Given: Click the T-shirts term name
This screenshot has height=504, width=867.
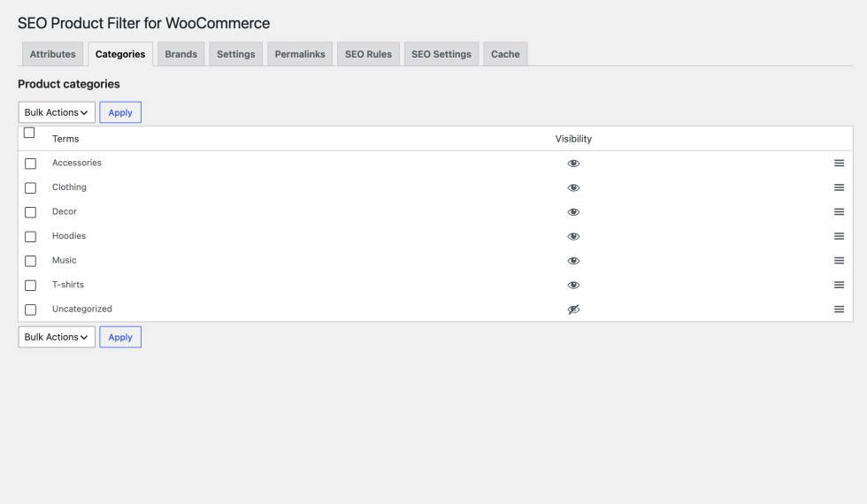Looking at the screenshot, I should click(x=68, y=284).
